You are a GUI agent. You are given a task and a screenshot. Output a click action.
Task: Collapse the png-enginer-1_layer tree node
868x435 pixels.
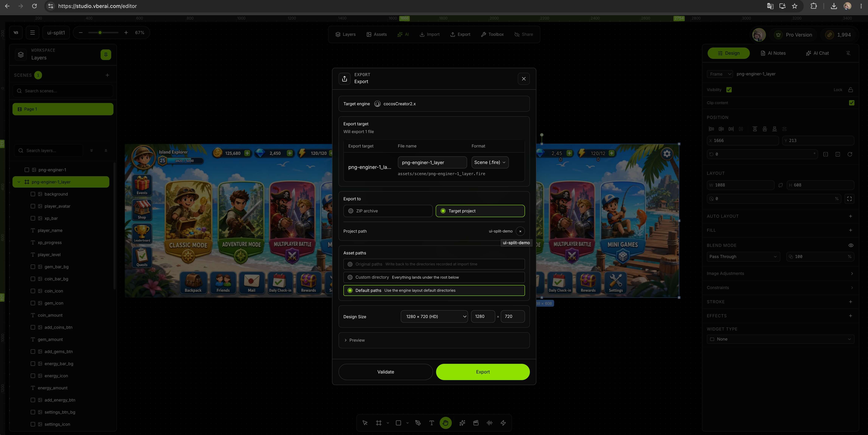pyautogui.click(x=19, y=182)
